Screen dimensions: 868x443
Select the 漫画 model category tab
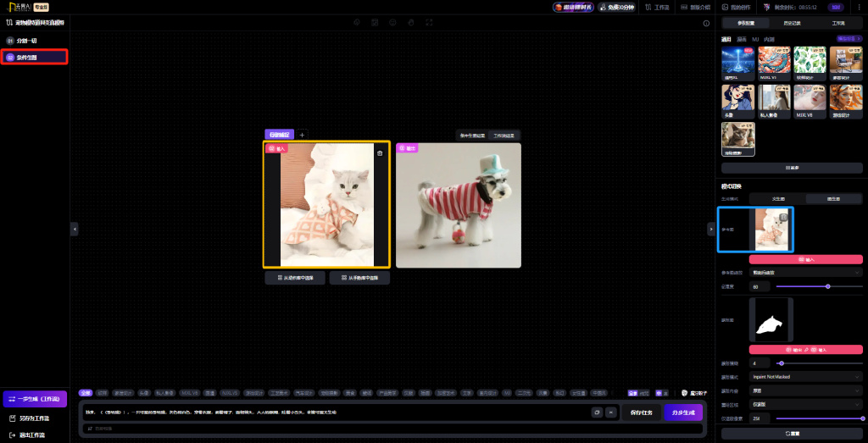pos(742,39)
